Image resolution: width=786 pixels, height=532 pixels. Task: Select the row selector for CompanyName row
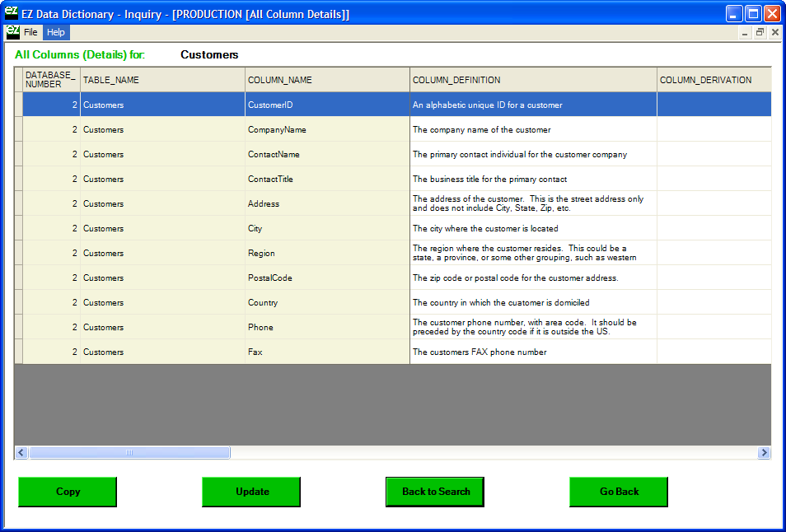tap(18, 129)
